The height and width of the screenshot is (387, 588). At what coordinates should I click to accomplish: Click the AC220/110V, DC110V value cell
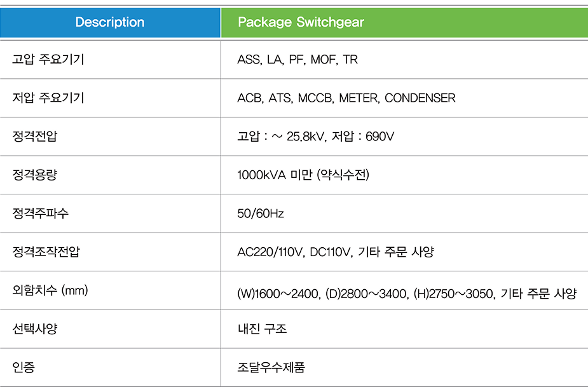(x=335, y=252)
